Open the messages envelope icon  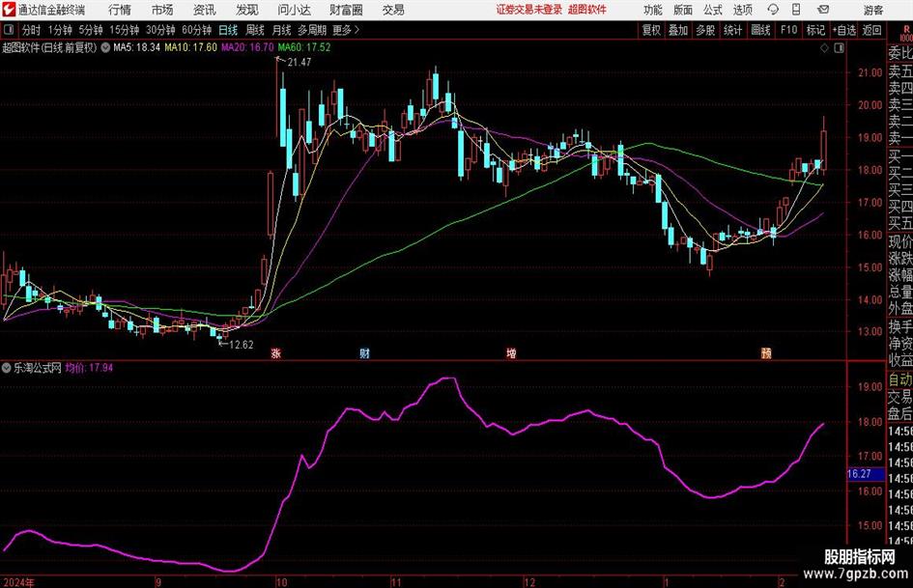[x=823, y=10]
